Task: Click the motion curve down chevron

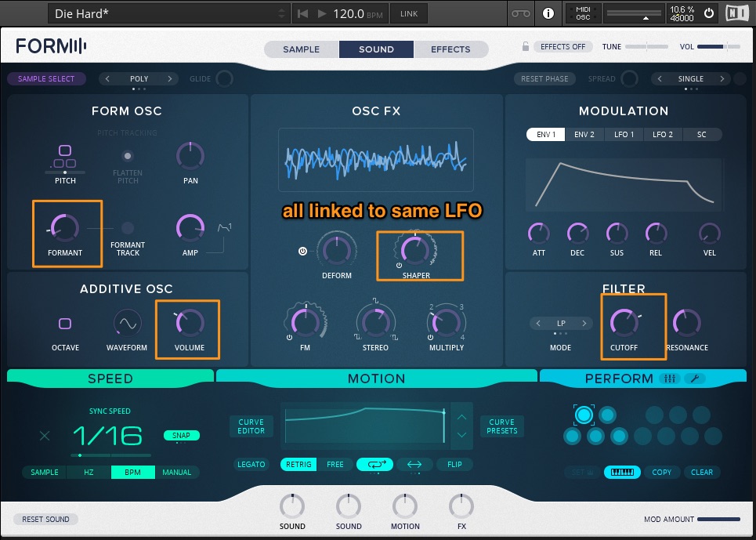Action: 461,435
